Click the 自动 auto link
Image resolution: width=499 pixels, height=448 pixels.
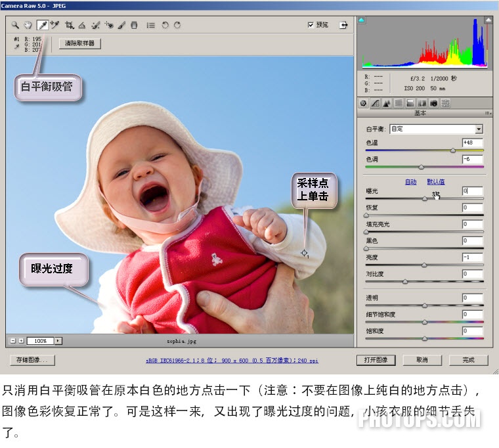411,182
